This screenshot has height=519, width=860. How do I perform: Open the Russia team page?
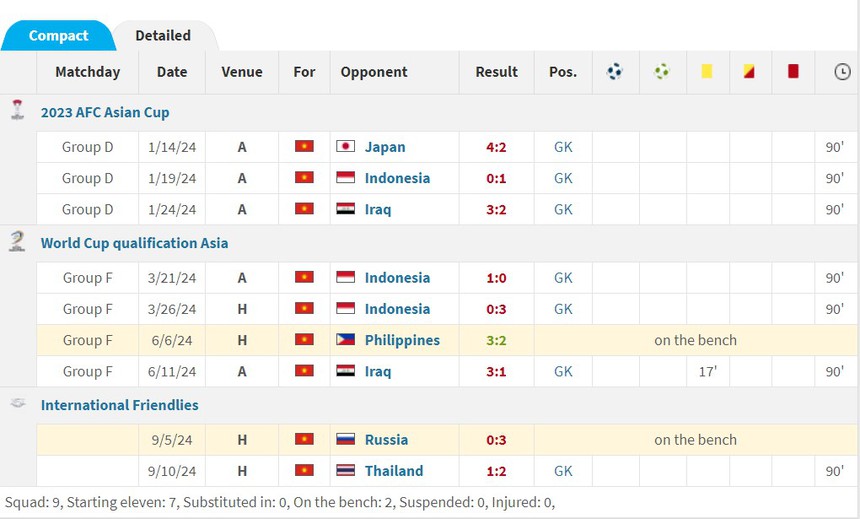click(x=386, y=440)
